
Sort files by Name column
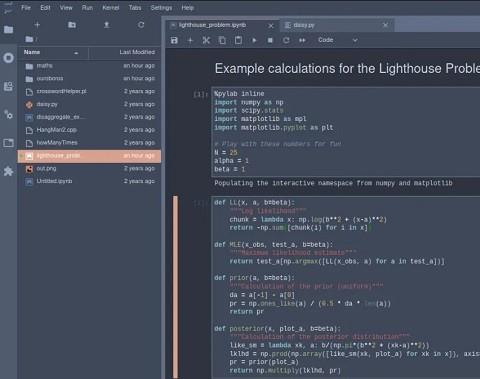pos(53,52)
